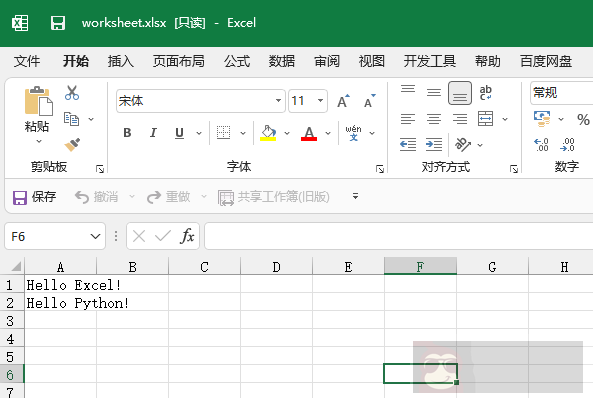
Task: Open the 文件 menu
Action: 27,61
